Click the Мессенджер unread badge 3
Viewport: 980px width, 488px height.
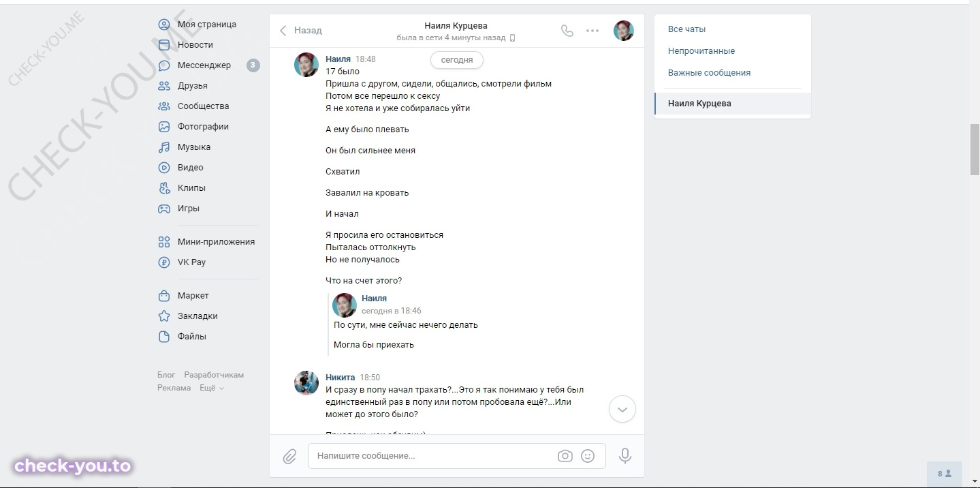(x=253, y=65)
